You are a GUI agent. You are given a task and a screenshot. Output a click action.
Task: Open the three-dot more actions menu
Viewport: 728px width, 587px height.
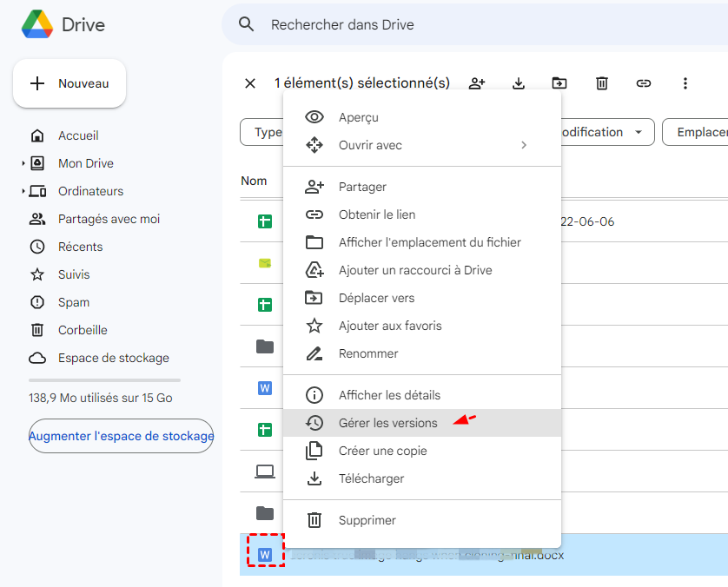(685, 83)
